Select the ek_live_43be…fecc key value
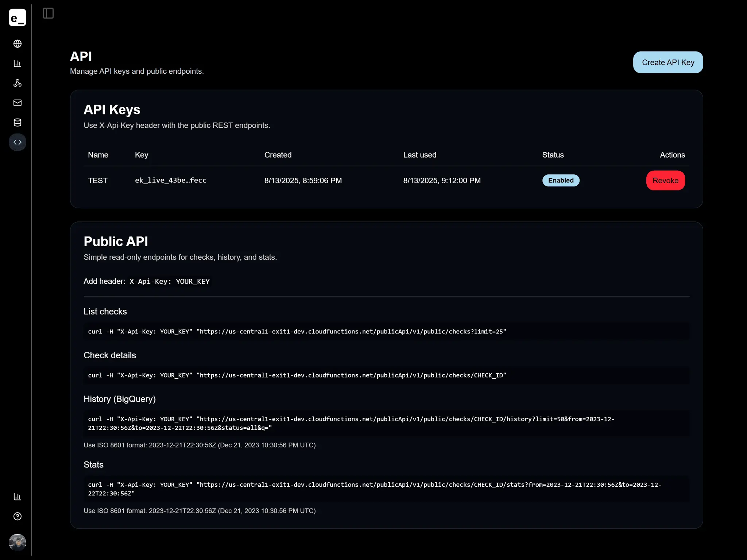 tap(171, 180)
